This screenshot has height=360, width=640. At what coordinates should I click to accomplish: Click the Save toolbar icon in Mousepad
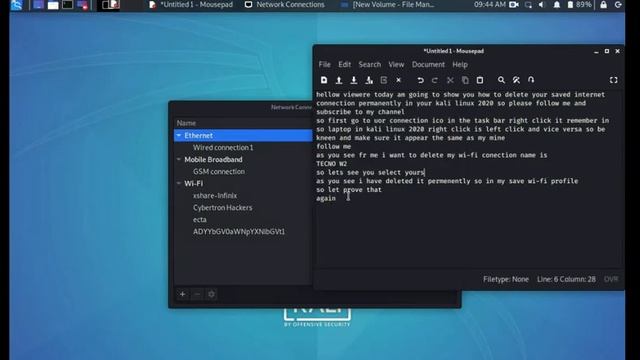[354, 80]
